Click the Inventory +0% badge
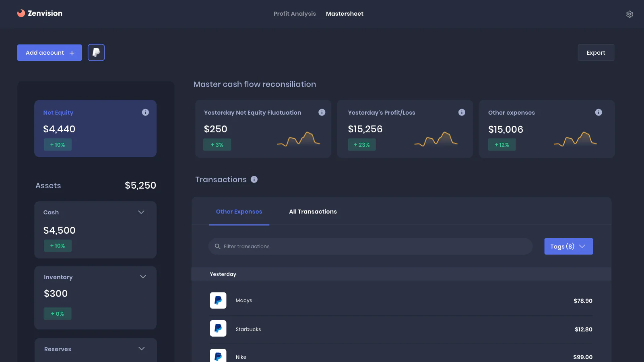The height and width of the screenshot is (362, 644). point(58,314)
